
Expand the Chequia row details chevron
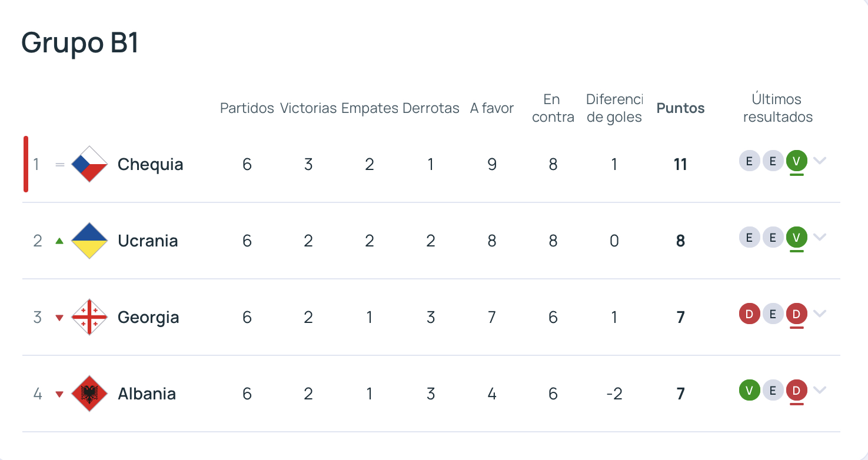point(820,161)
